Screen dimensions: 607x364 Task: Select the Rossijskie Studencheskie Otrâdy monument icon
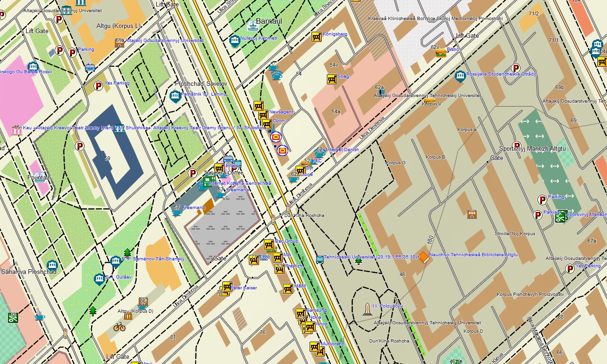point(460,77)
